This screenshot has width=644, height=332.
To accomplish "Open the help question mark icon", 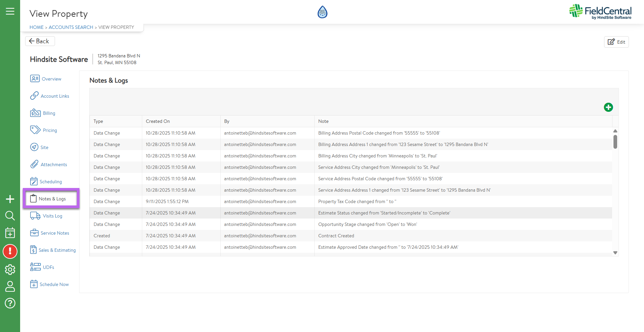I will point(10,303).
